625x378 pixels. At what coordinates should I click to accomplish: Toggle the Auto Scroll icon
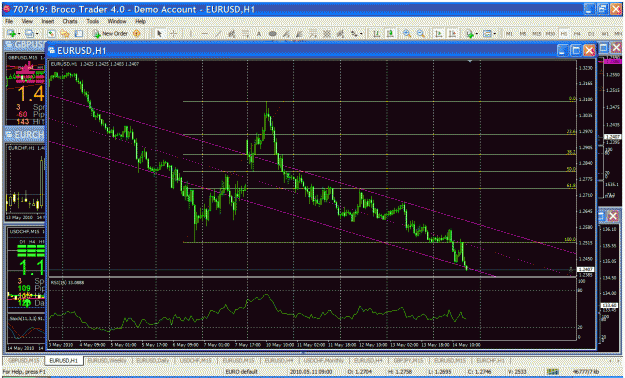pyautogui.click(x=438, y=34)
